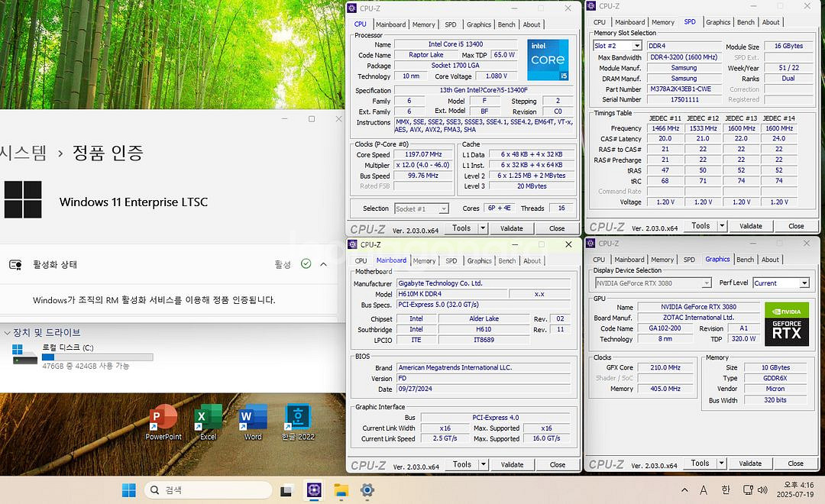Click the C: drive usage bar
Image resolution: width=825 pixels, height=504 pixels.
pyautogui.click(x=98, y=357)
